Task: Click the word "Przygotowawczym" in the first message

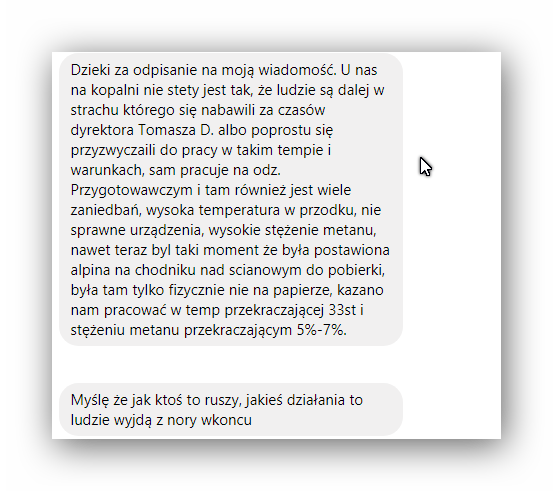Action: click(132, 190)
